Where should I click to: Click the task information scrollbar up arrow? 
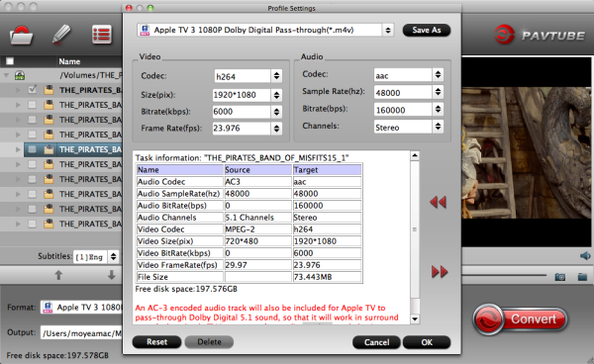pyautogui.click(x=415, y=155)
